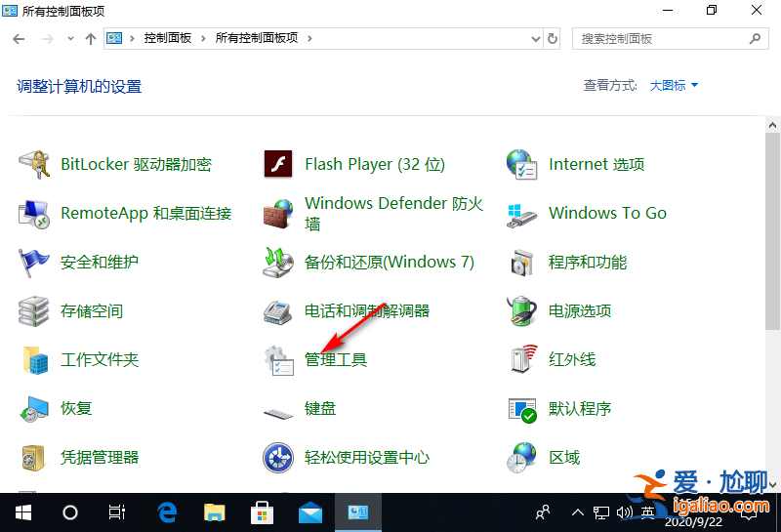Click the 程序和功能 text link
The image size is (781, 532).
coord(588,262)
